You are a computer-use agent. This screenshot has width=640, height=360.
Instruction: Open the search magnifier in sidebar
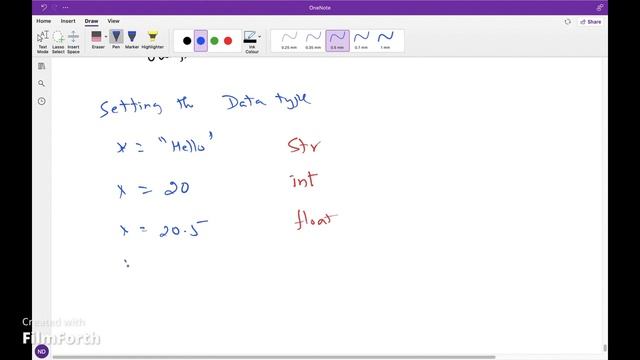pyautogui.click(x=42, y=84)
